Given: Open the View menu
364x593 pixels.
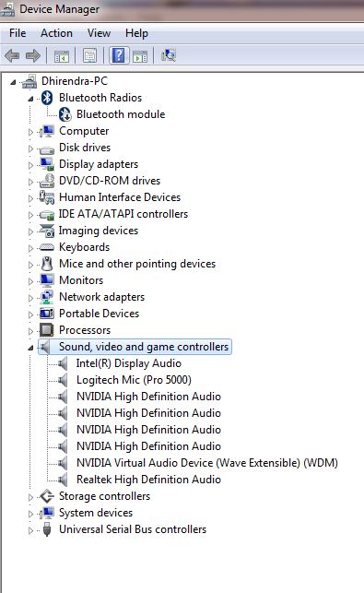Looking at the screenshot, I should [x=99, y=33].
